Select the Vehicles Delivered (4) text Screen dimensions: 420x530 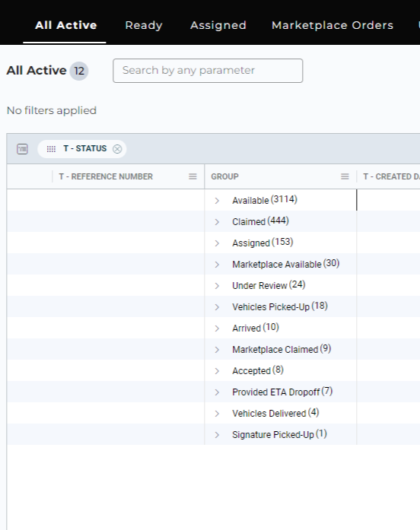[275, 413]
